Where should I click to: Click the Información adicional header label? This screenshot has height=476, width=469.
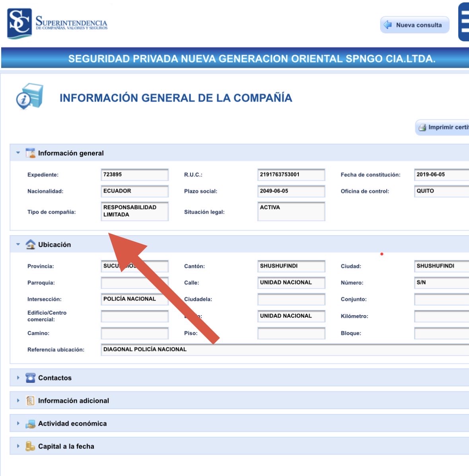74,400
